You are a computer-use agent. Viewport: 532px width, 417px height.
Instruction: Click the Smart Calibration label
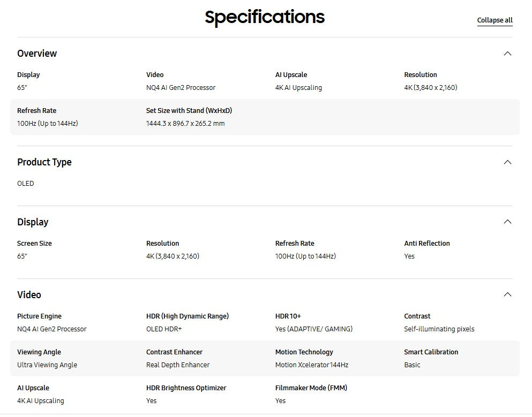coord(431,352)
